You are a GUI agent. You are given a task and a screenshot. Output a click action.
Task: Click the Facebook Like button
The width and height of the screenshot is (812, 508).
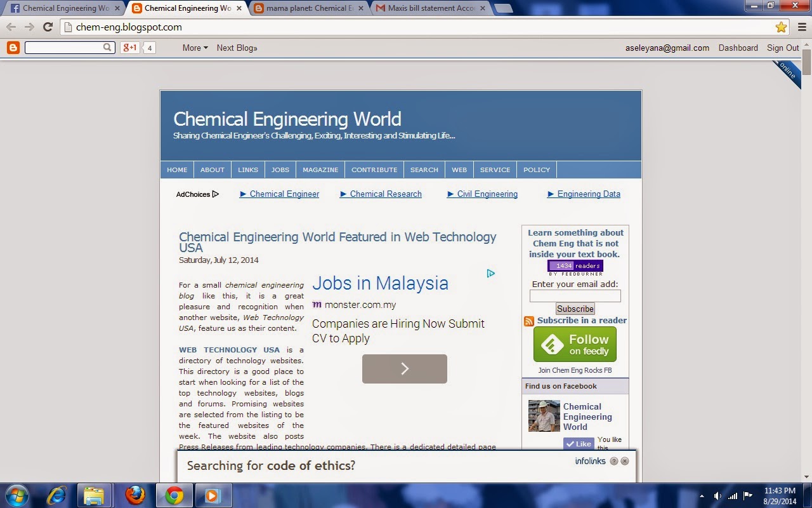(579, 444)
